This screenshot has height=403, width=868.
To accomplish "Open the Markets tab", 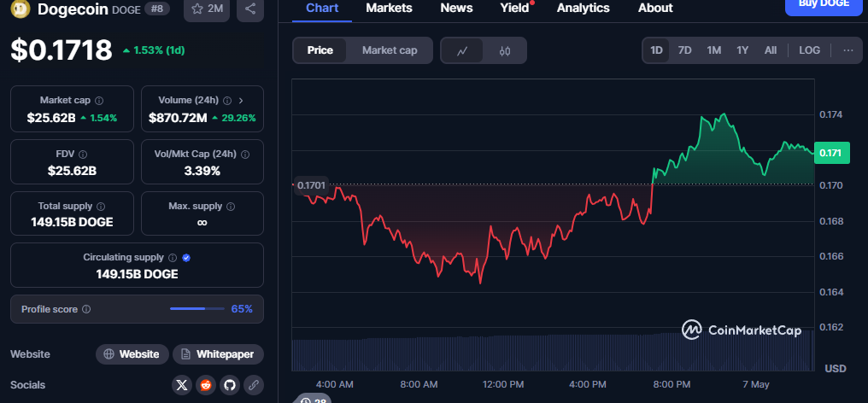I will click(390, 9).
